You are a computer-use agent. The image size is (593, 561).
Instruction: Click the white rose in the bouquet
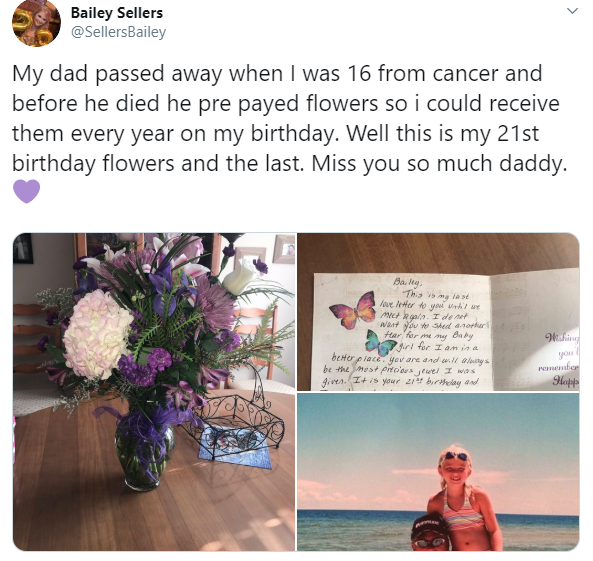[x=238, y=277]
